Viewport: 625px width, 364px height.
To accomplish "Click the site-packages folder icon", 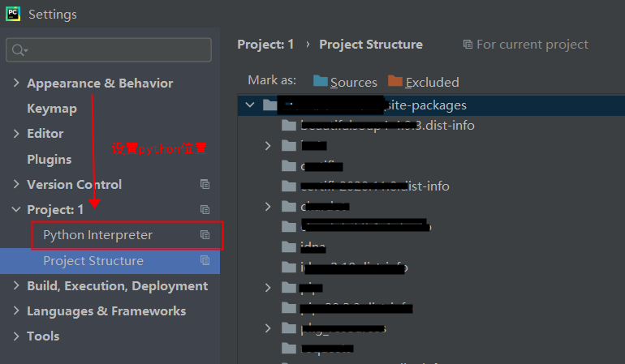I will (269, 105).
